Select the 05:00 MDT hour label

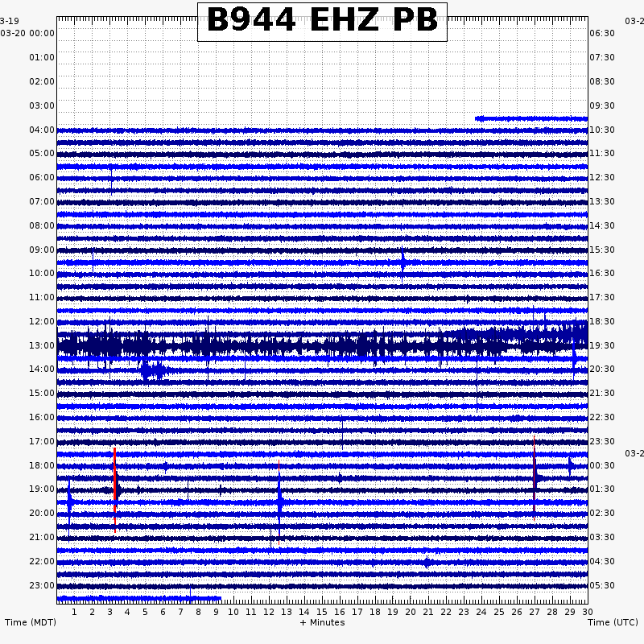(x=42, y=153)
